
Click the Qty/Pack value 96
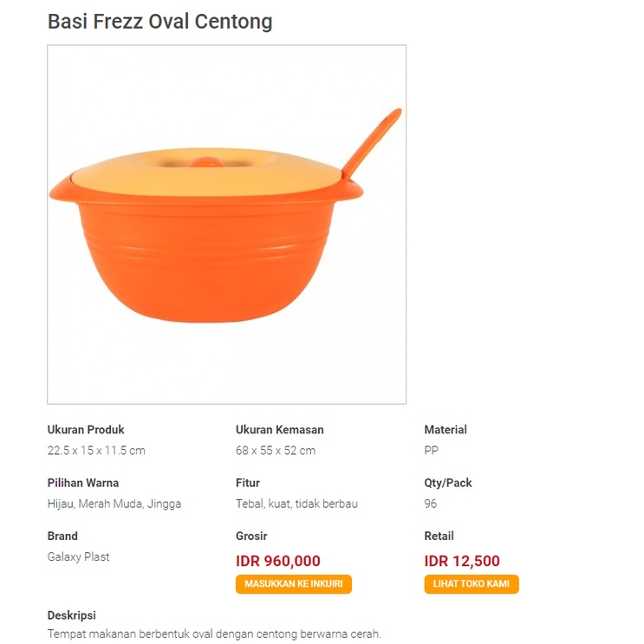point(431,504)
